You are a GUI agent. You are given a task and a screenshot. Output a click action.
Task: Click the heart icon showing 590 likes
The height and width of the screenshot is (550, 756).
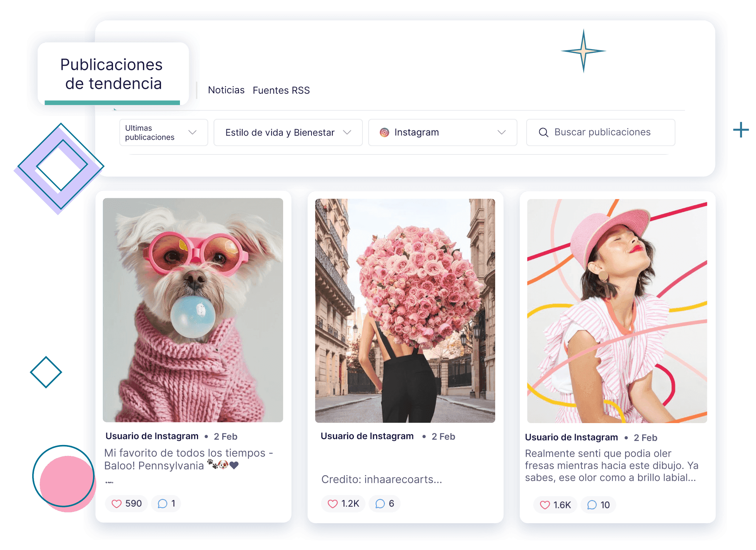116,504
